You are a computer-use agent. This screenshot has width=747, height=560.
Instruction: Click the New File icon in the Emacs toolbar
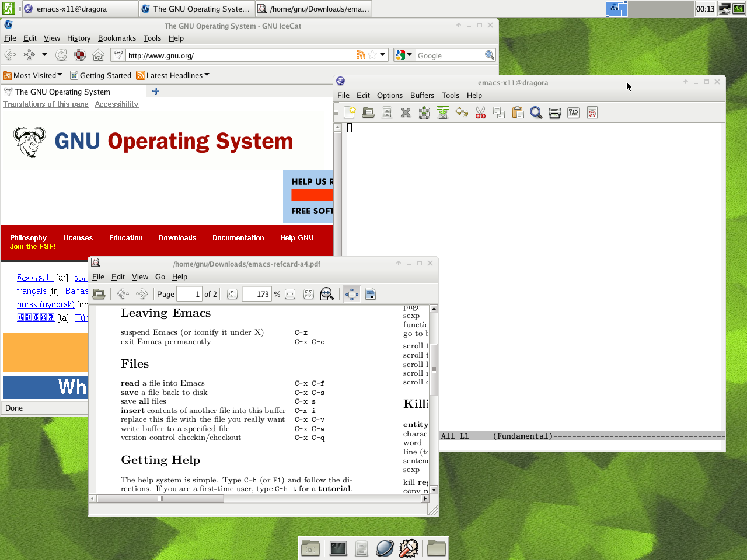[350, 113]
